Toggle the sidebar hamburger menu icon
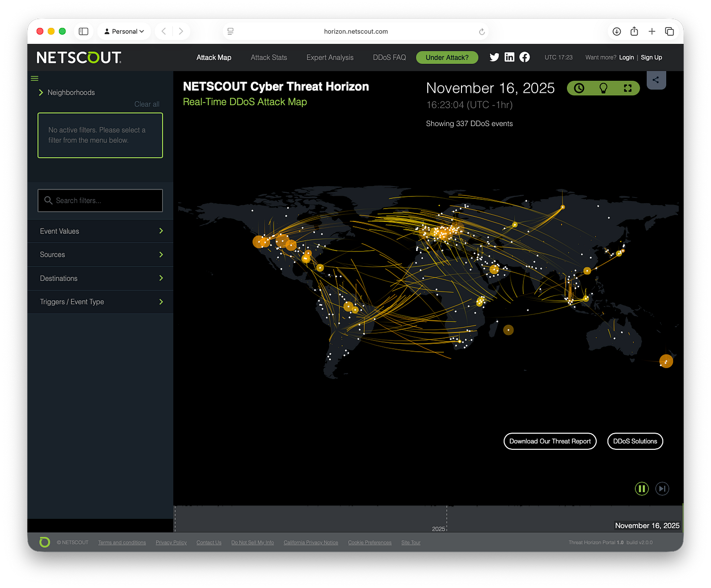 click(x=35, y=78)
